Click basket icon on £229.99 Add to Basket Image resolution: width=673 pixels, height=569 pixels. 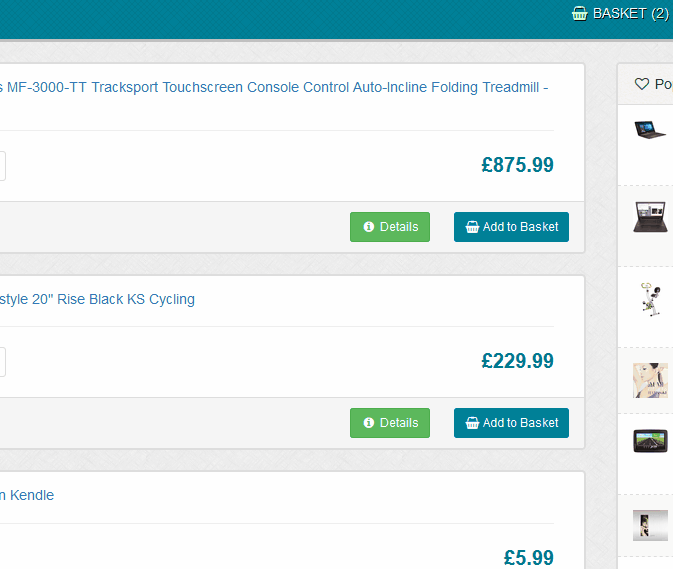pyautogui.click(x=472, y=423)
